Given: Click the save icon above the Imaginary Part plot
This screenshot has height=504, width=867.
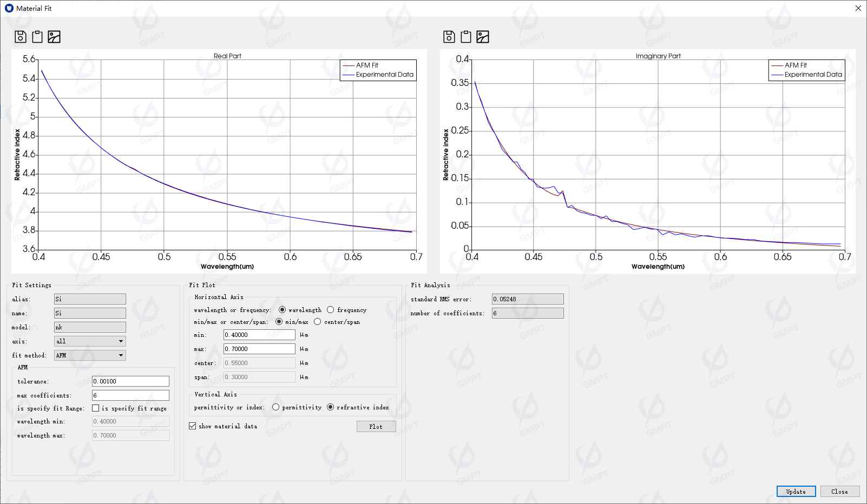Looking at the screenshot, I should (x=449, y=37).
